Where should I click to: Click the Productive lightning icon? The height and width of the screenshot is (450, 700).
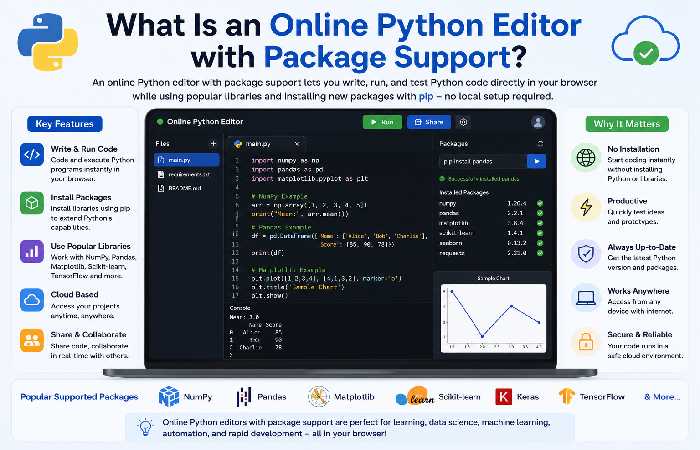(586, 207)
